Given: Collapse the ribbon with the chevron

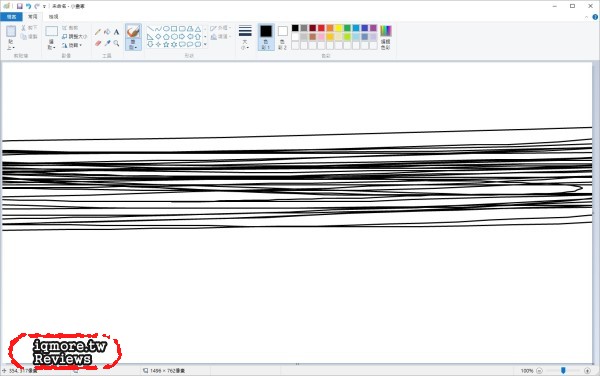Looking at the screenshot, I should point(587,17).
